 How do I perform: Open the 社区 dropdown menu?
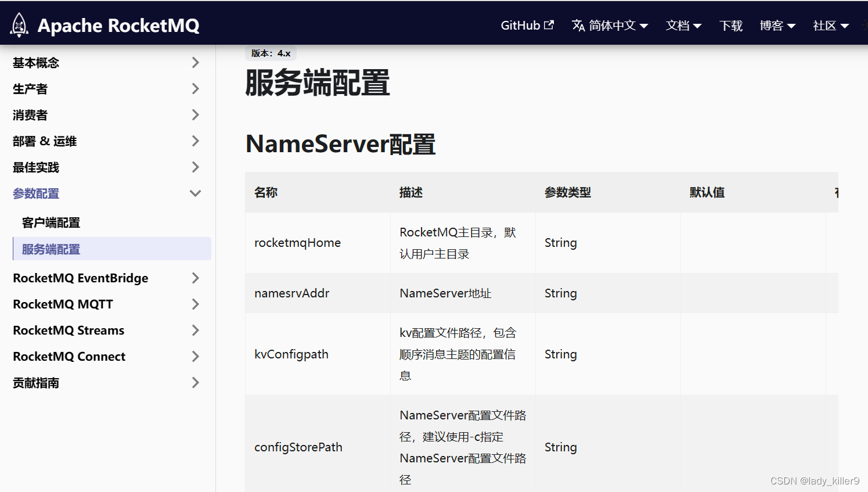click(831, 26)
